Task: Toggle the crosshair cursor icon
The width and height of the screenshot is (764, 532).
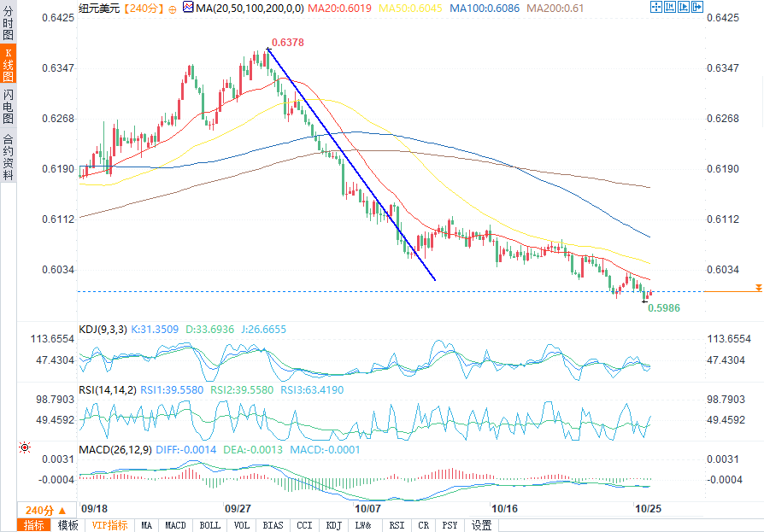Action: click(x=656, y=7)
